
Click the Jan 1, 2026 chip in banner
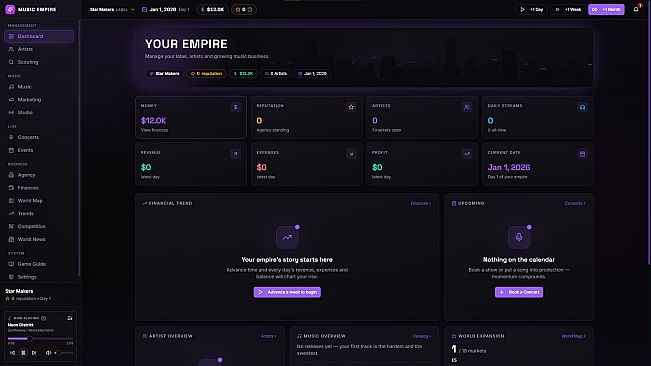312,73
